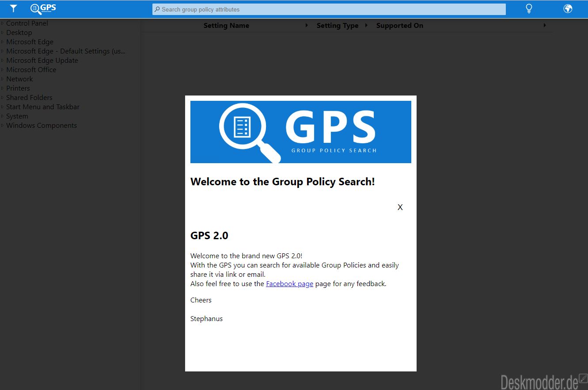
Task: Expand the Microsoft Office tree node
Action: 2,70
